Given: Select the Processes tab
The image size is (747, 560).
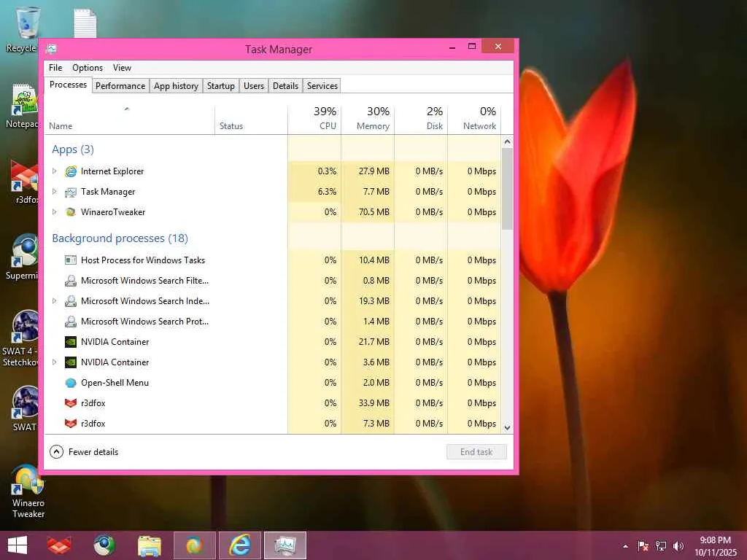Looking at the screenshot, I should pyautogui.click(x=68, y=85).
